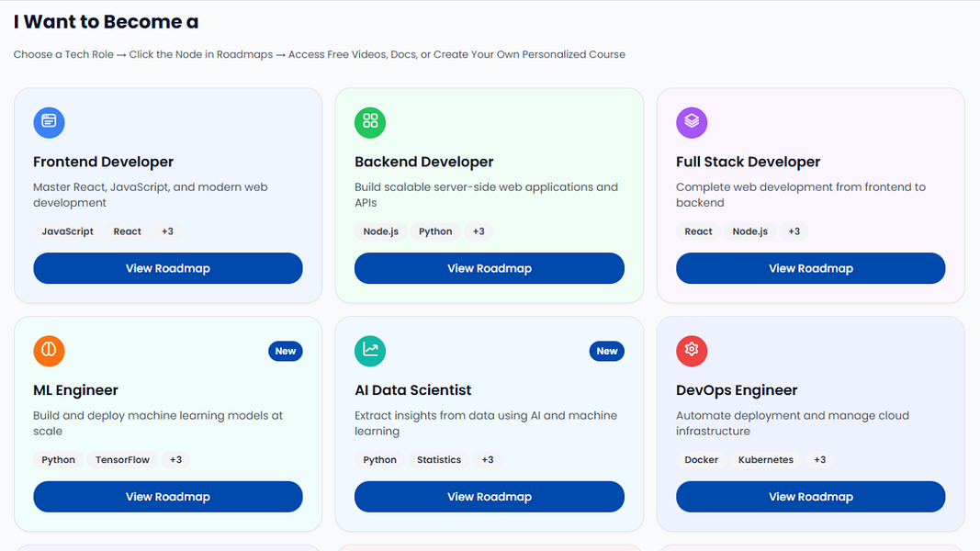Click the DevOps Engineer red gear icon
This screenshot has width=980, height=551.
click(x=692, y=351)
